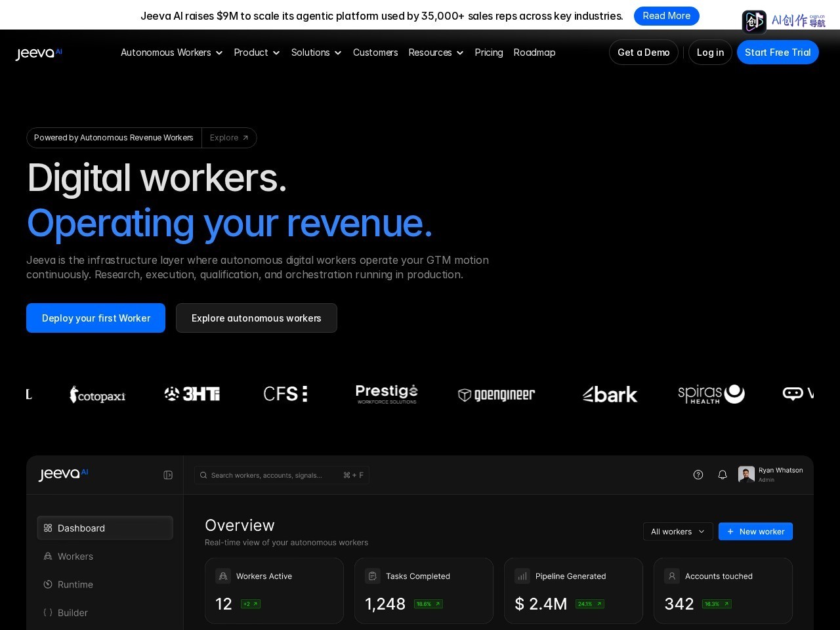This screenshot has width=840, height=630.
Task: Click the Overview heading
Action: 240,526
